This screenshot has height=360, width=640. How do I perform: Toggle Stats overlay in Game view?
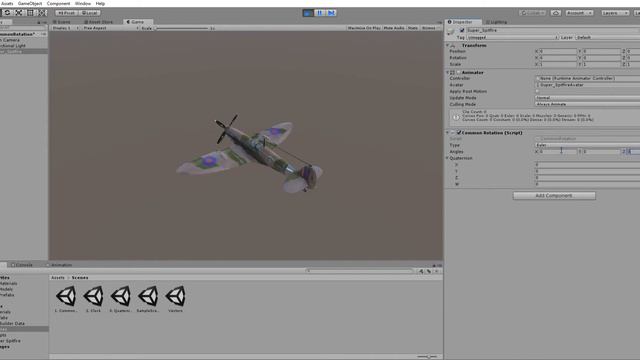tap(413, 28)
